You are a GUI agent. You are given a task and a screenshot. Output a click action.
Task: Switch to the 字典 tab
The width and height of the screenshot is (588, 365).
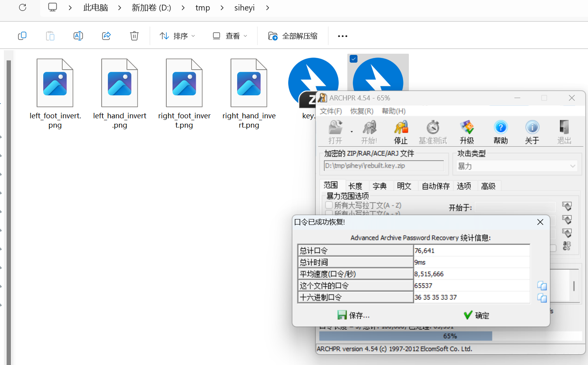coord(380,186)
